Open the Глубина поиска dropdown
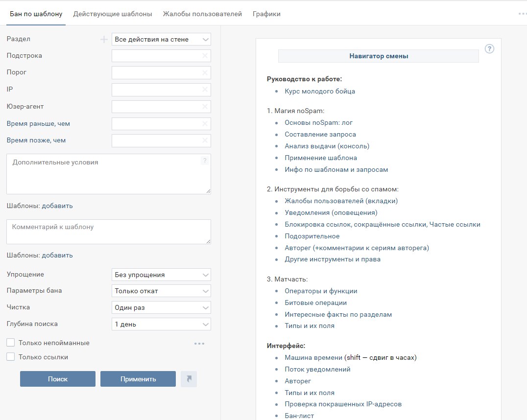 tap(161, 324)
